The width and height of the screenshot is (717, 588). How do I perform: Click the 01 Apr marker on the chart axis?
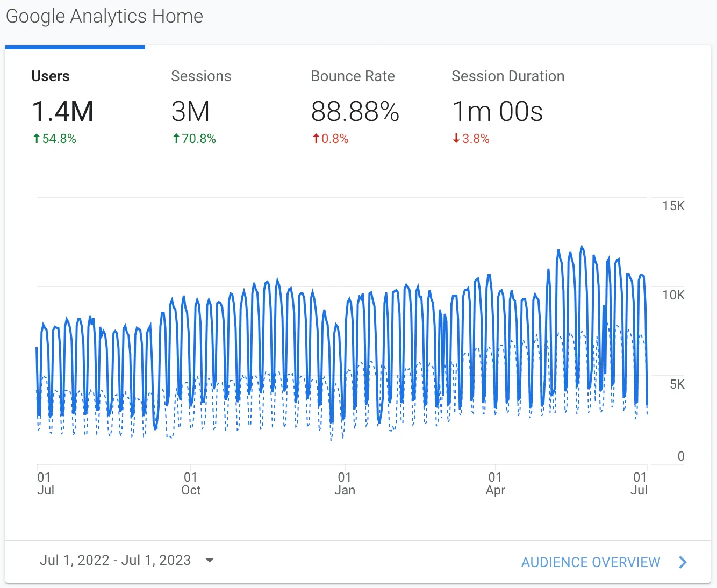pos(495,484)
